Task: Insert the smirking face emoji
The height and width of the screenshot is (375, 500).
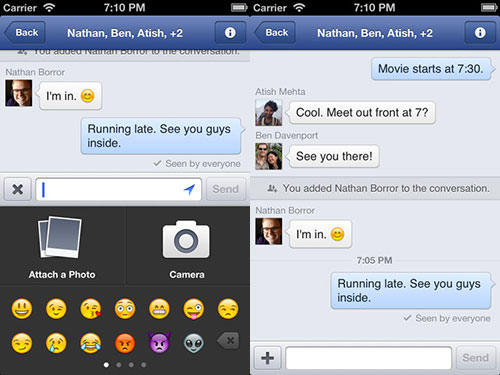Action: pos(22,343)
